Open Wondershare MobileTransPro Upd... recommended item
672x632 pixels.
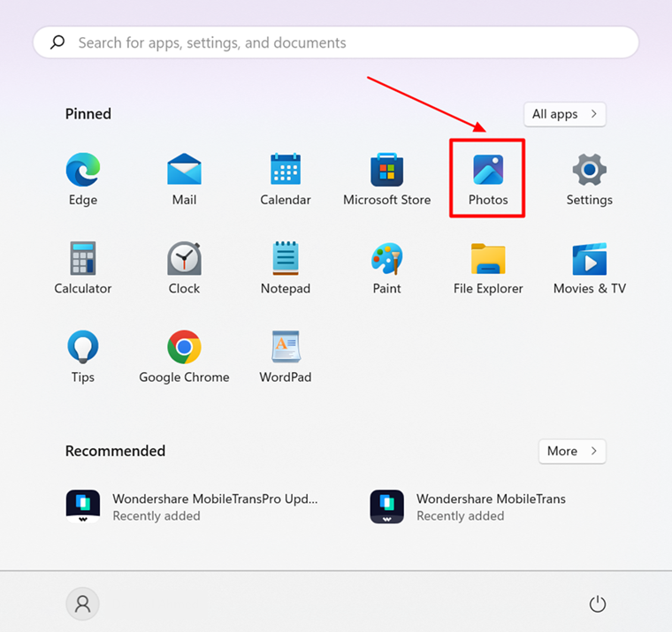point(193,506)
